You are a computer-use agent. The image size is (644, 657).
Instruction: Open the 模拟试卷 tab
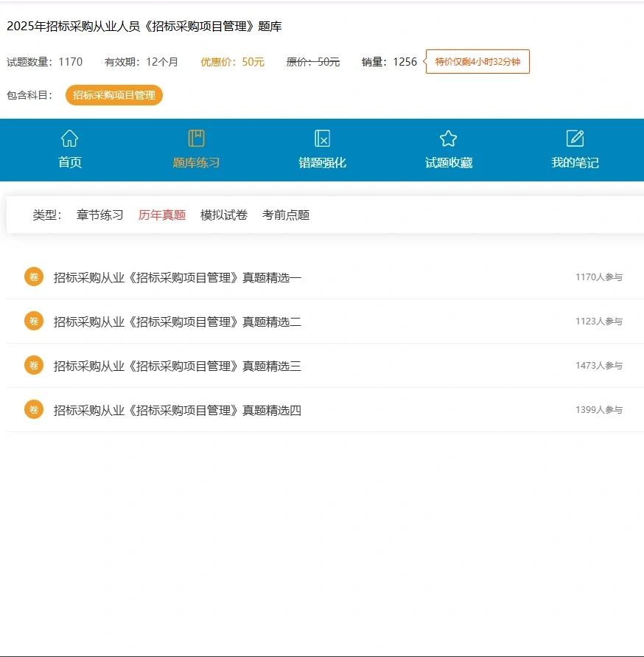(223, 215)
